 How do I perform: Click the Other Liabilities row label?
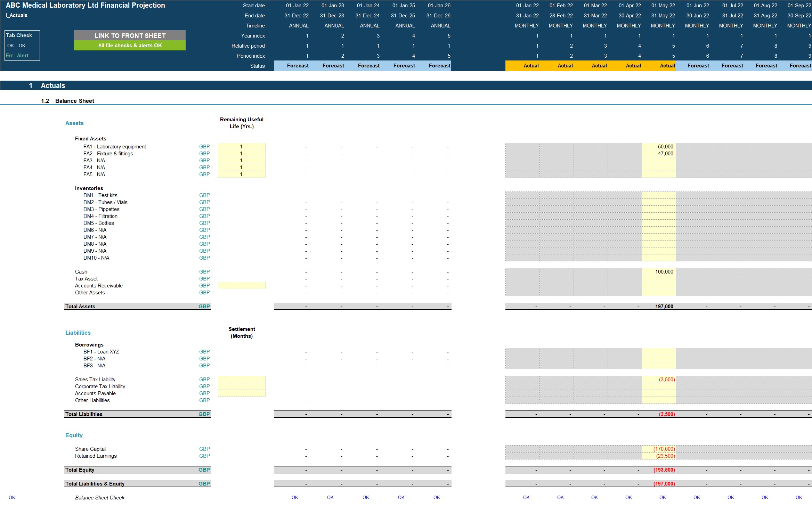point(92,400)
